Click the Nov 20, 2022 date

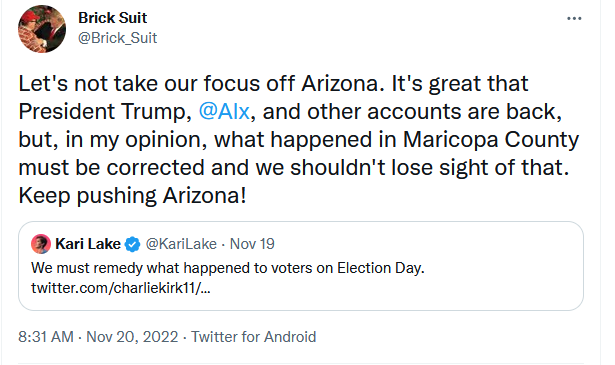(x=132, y=337)
